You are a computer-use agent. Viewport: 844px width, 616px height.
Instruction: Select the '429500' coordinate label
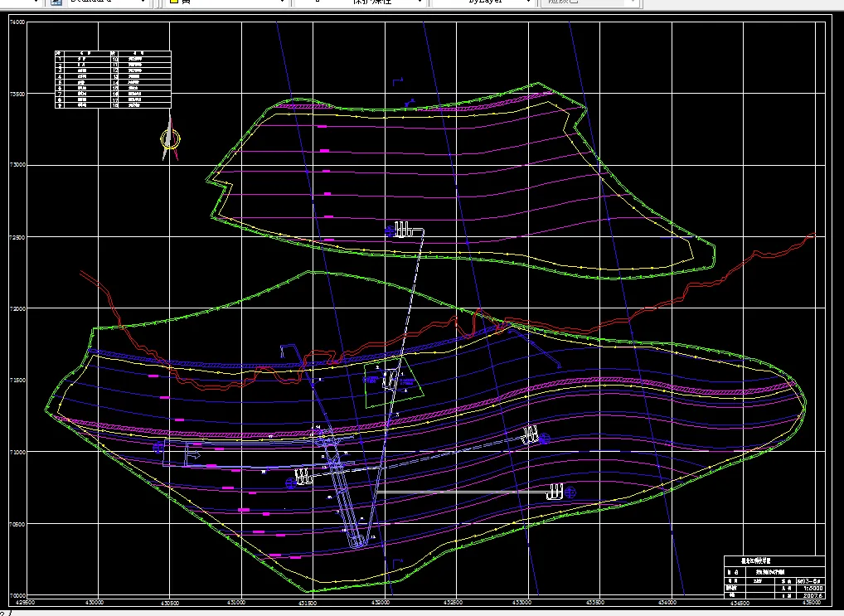click(24, 603)
